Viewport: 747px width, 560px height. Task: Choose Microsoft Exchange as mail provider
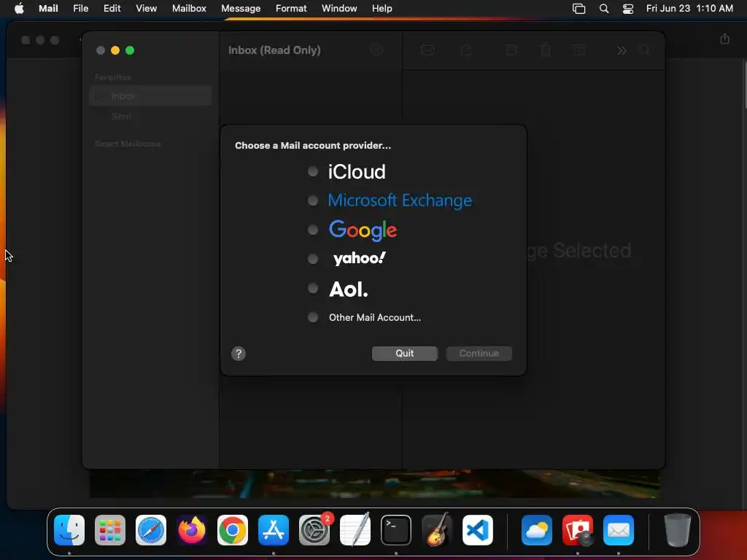[x=312, y=201]
